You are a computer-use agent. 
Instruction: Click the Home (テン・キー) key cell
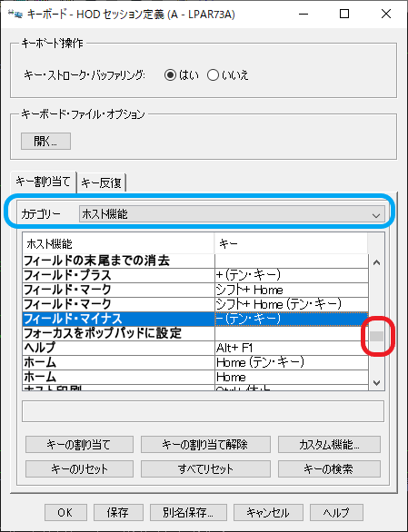point(292,362)
